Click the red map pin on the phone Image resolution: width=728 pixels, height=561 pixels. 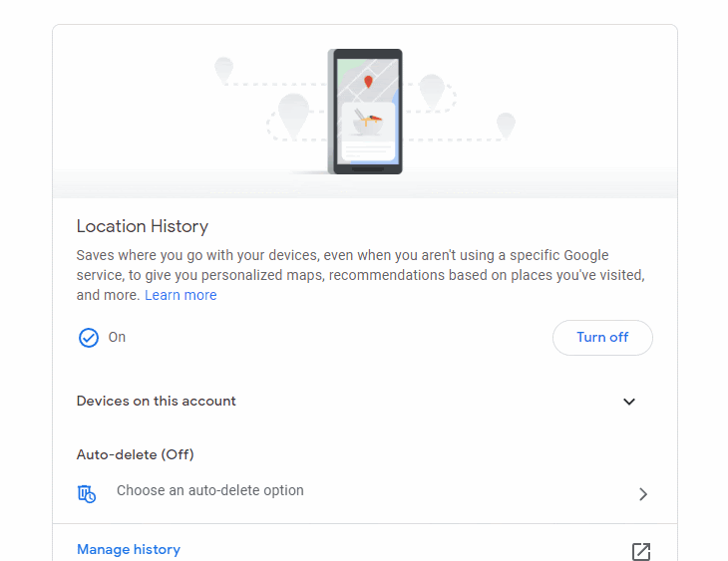click(367, 82)
